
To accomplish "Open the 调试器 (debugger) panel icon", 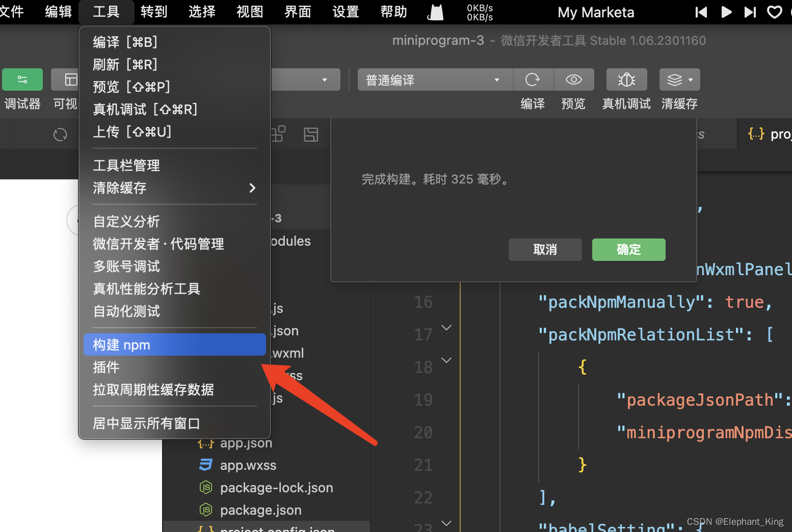I will (22, 79).
